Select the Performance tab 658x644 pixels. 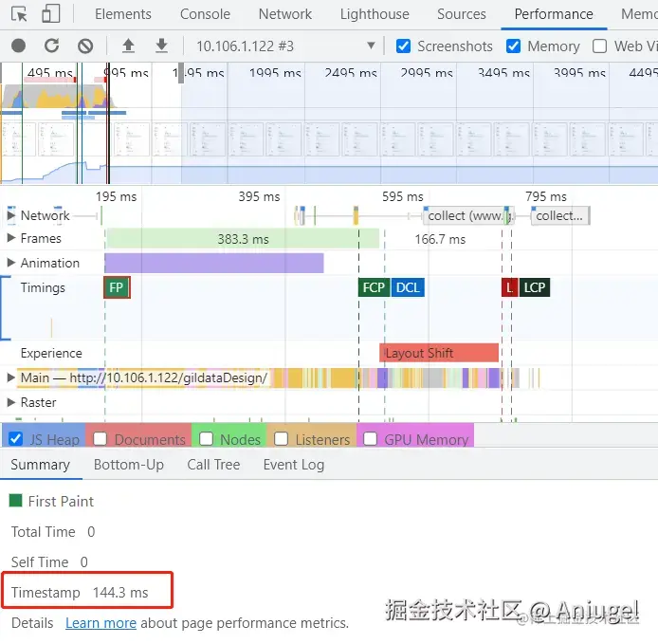point(554,14)
